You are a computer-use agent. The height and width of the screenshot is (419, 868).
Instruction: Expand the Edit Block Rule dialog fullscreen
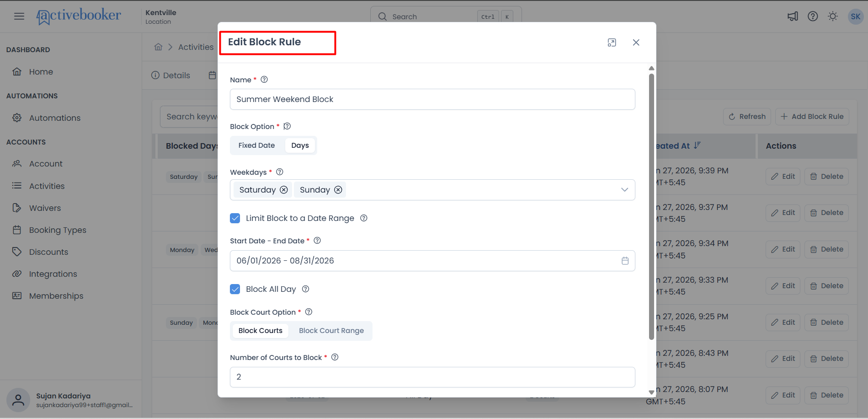click(612, 43)
